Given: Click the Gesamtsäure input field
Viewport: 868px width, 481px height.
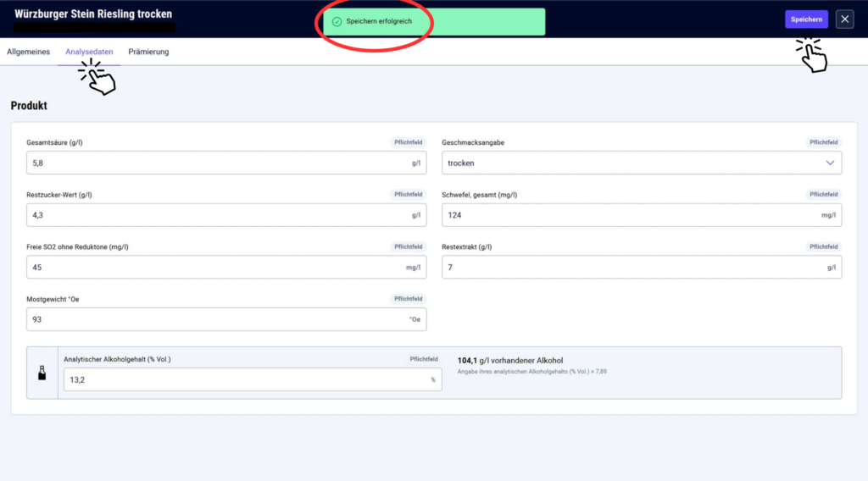Looking at the screenshot, I should 226,163.
